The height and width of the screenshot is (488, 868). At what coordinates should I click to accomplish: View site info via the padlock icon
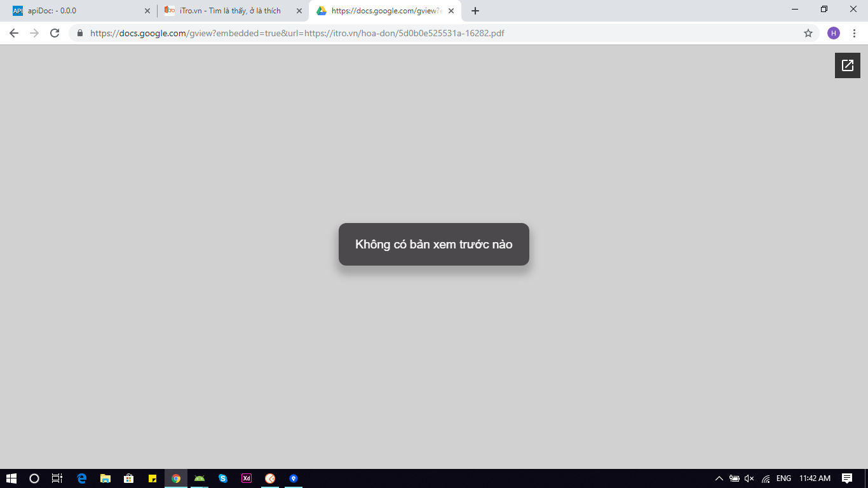click(80, 33)
